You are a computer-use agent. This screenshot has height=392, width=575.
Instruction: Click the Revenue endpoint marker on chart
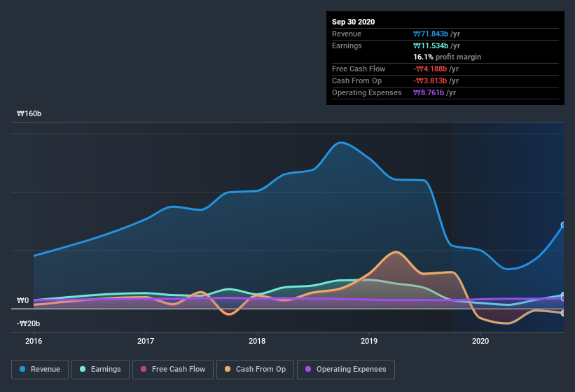click(x=563, y=225)
